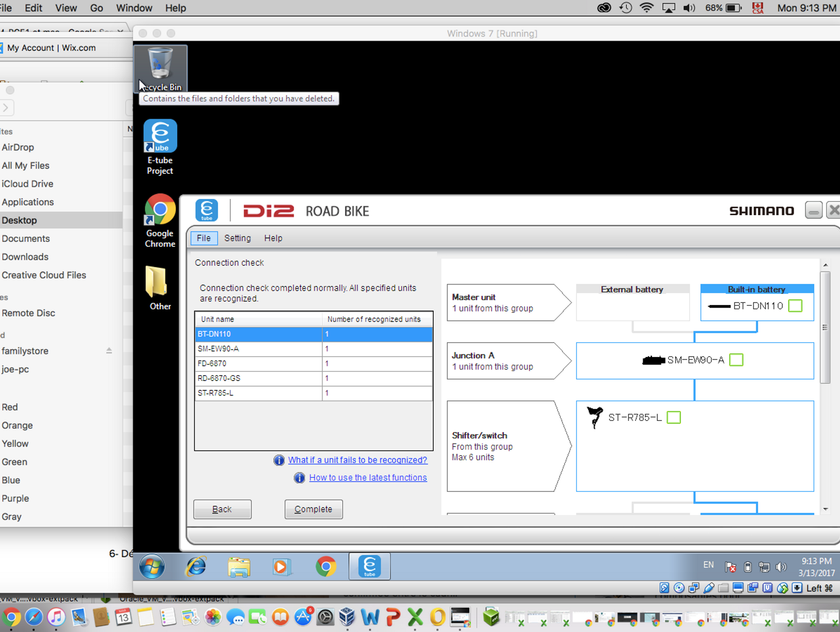Image resolution: width=840 pixels, height=632 pixels.
Task: Open the File menu in E-tube
Action: tap(204, 238)
